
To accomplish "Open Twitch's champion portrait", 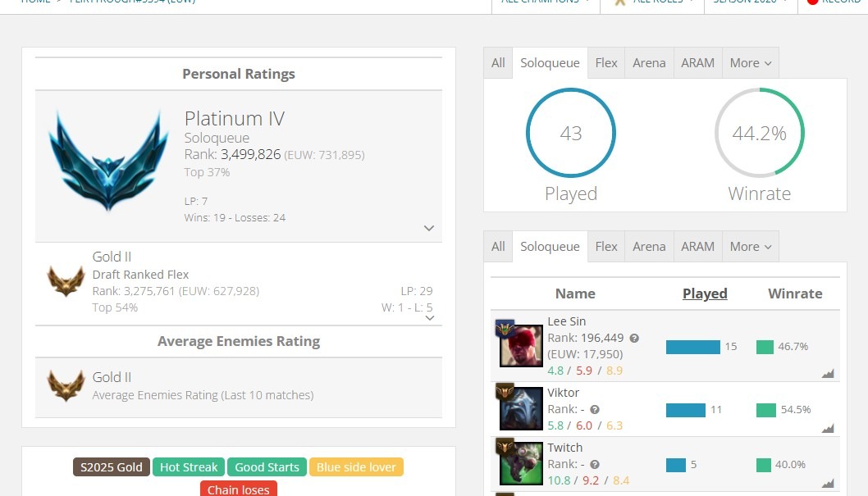I will coord(521,463).
